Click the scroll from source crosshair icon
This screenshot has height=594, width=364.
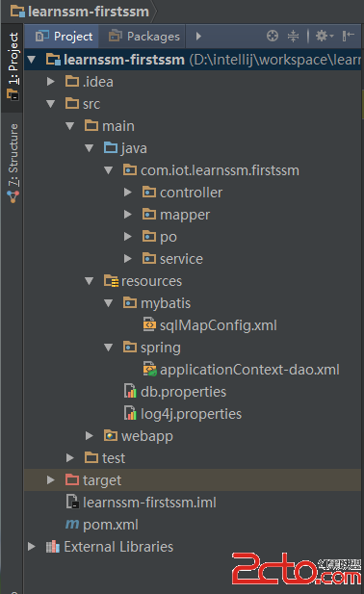tap(273, 36)
